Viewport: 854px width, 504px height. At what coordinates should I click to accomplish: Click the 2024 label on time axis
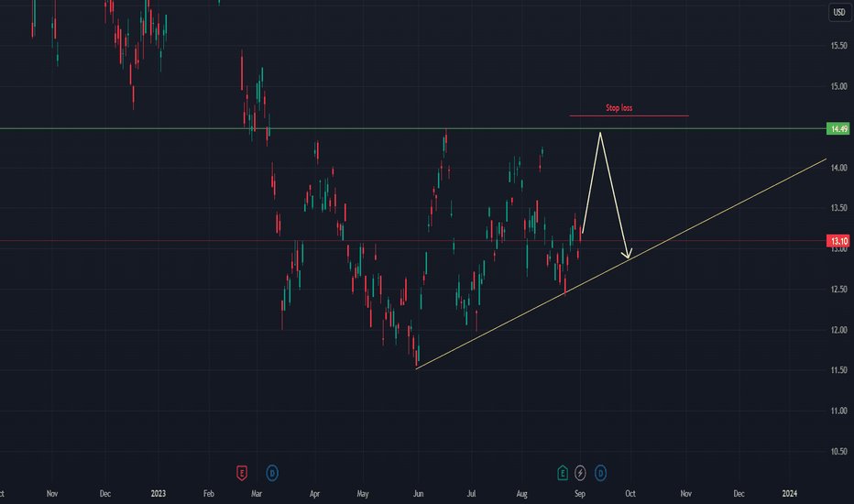[x=789, y=493]
